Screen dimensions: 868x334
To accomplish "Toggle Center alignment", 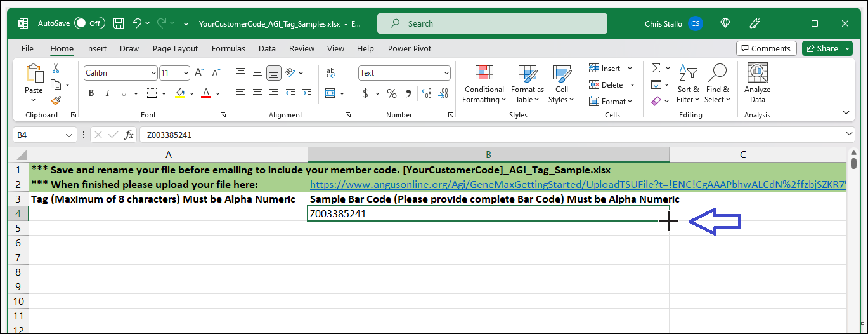I will (257, 93).
